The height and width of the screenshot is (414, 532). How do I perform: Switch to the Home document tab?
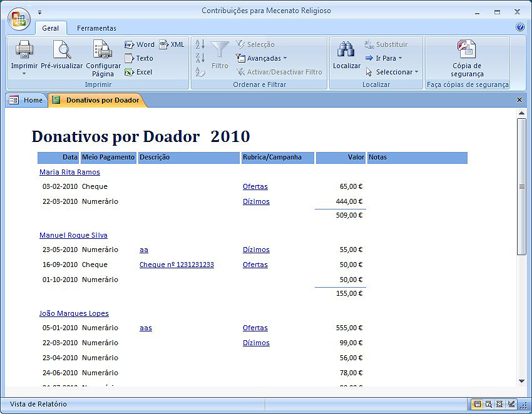click(x=26, y=100)
